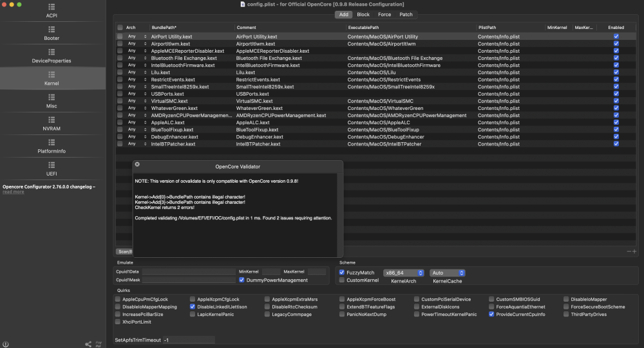Disable the Enabled checkbox for AirPort Utility.kext
644x348 pixels.
616,36
